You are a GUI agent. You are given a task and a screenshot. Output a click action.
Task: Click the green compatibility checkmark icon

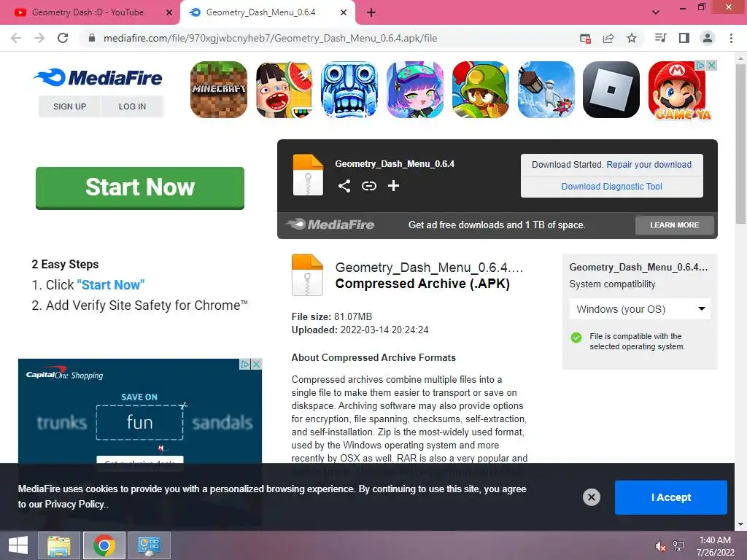tap(576, 338)
